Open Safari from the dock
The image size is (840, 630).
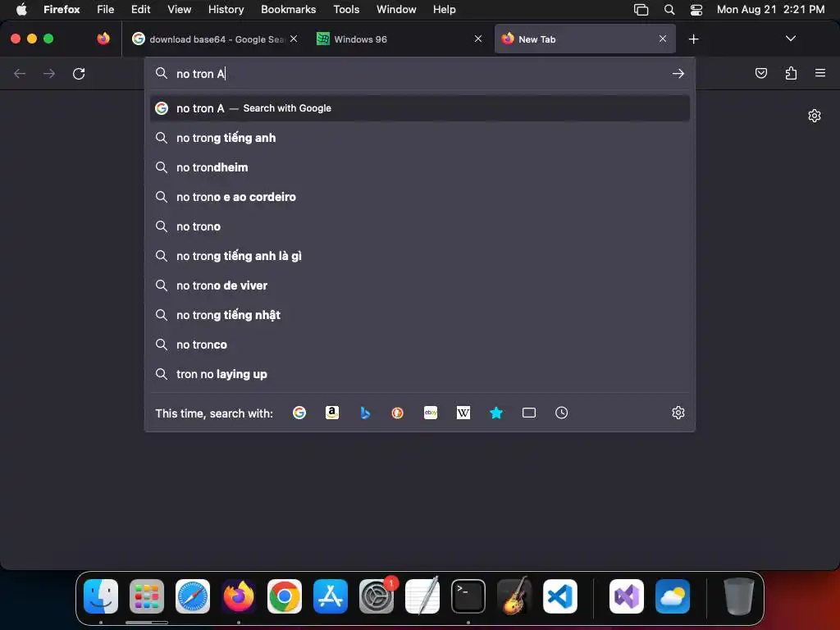click(193, 596)
